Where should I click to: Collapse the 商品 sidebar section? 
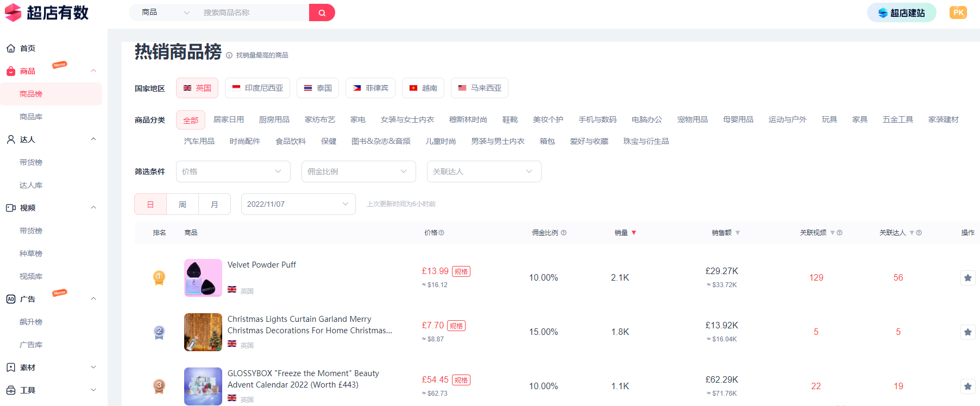pos(93,71)
